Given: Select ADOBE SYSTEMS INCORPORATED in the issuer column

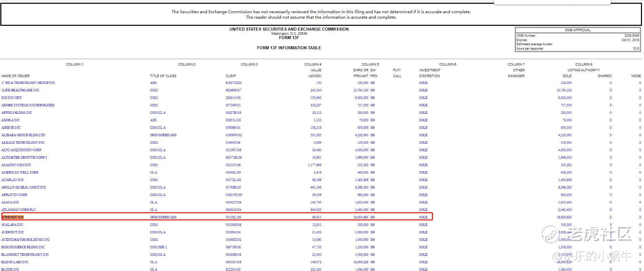Looking at the screenshot, I should [28, 105].
